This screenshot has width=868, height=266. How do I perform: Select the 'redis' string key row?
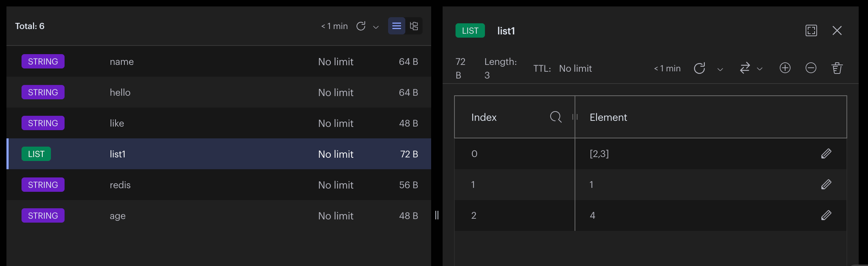pyautogui.click(x=219, y=185)
